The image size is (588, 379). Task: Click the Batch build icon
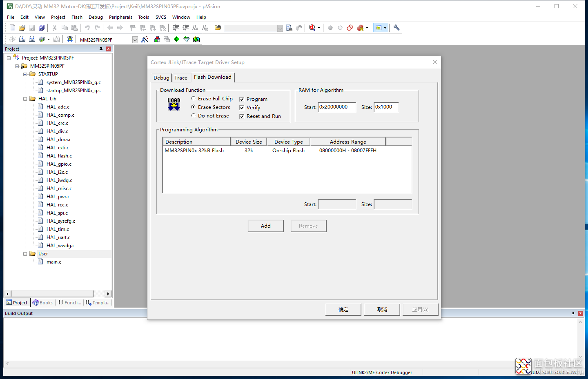[x=42, y=39]
